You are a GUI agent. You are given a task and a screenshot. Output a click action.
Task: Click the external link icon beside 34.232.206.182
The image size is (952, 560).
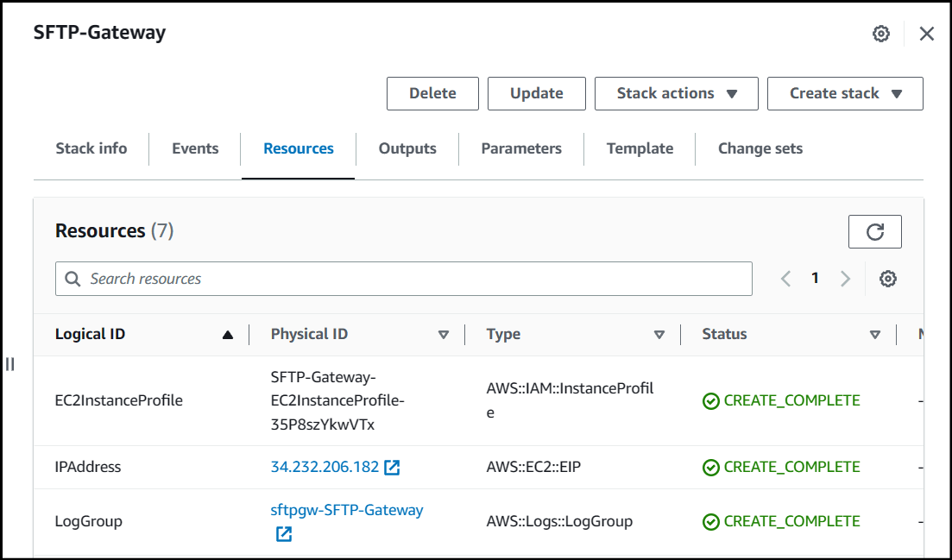tap(393, 467)
